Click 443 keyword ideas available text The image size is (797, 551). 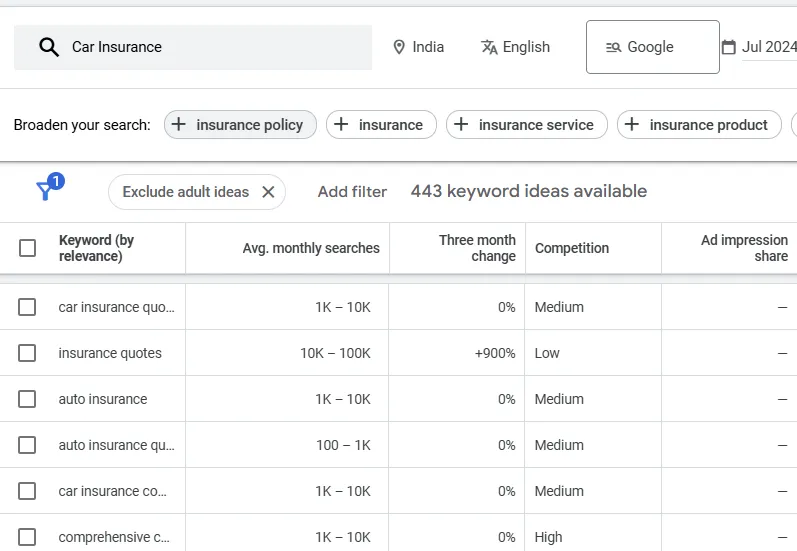point(529,191)
